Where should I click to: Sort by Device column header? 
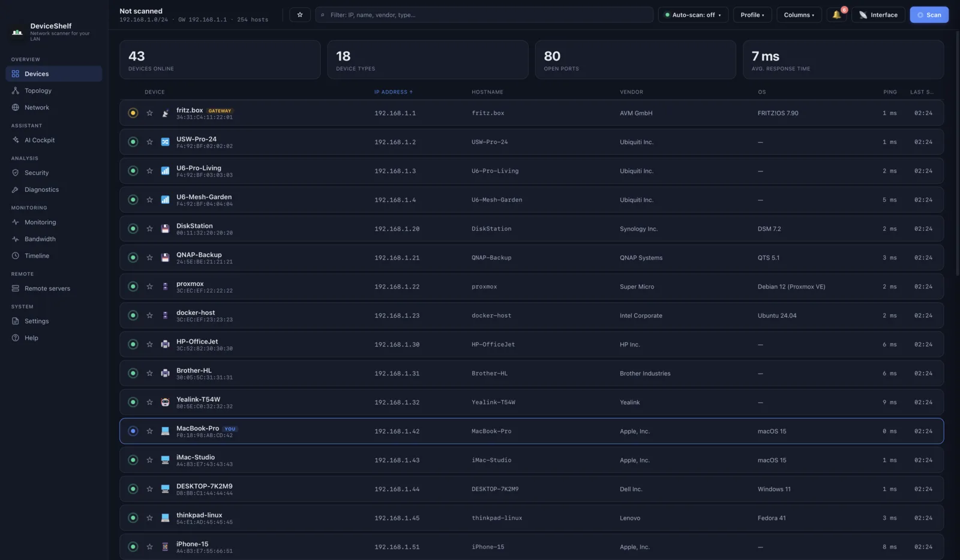(x=155, y=92)
